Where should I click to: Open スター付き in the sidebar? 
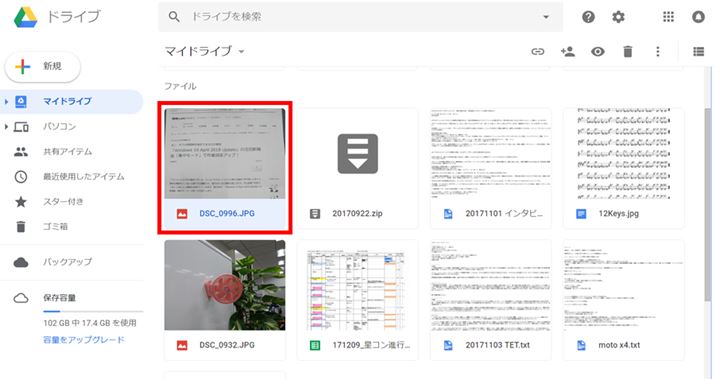63,202
